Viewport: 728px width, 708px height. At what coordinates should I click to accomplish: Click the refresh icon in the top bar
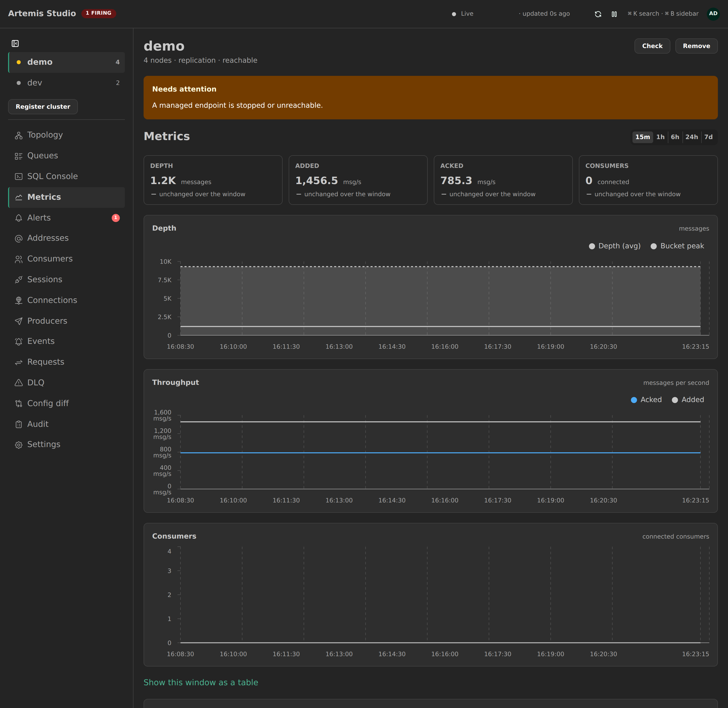coord(598,14)
